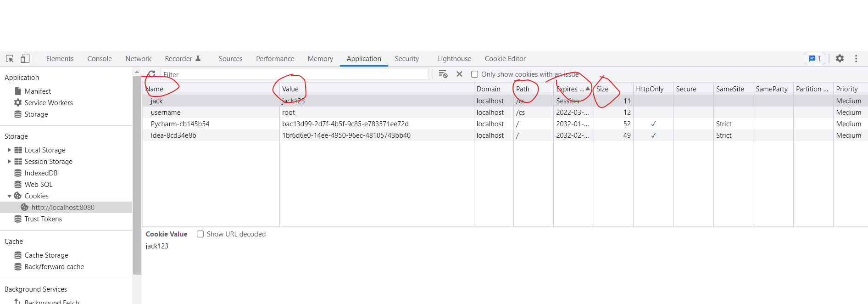Click value bac13d99-2d7f-4b5f-9c85-e783571ee72d
This screenshot has width=868, height=304.
pos(345,124)
